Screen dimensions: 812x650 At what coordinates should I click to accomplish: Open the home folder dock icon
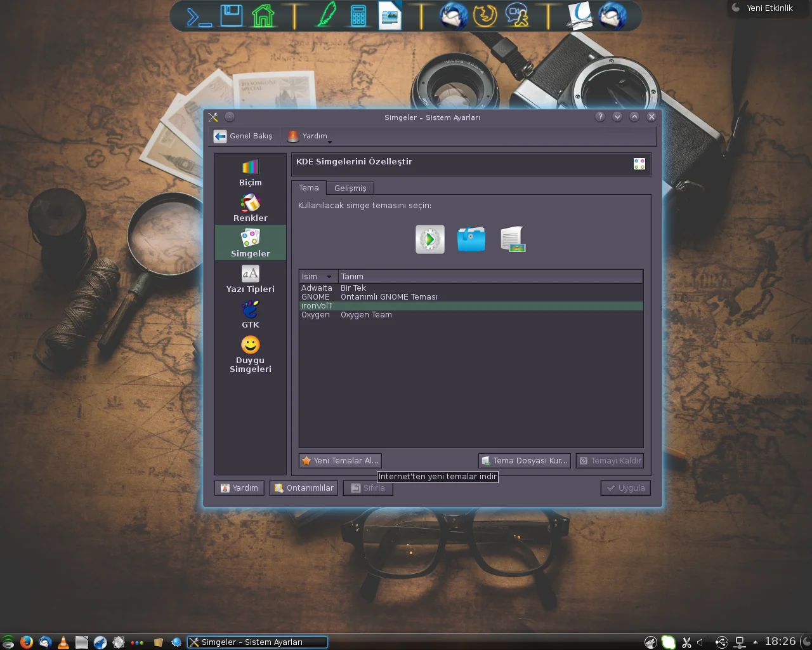(x=263, y=16)
